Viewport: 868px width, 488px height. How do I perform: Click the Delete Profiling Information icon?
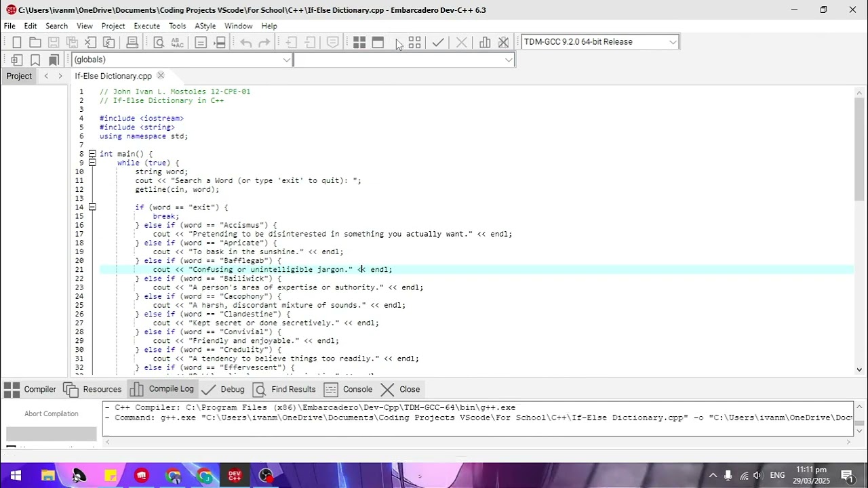coord(503,42)
